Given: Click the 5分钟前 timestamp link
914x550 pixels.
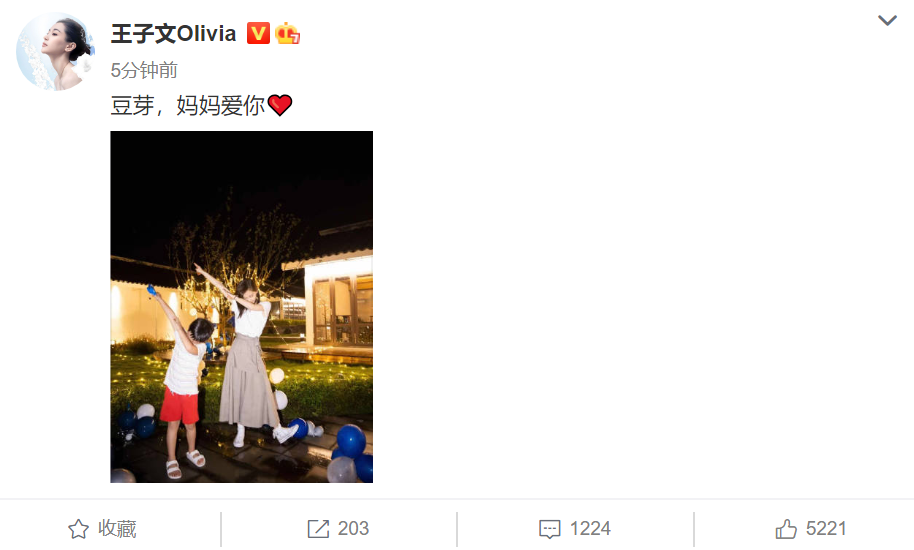Looking at the screenshot, I should [144, 70].
